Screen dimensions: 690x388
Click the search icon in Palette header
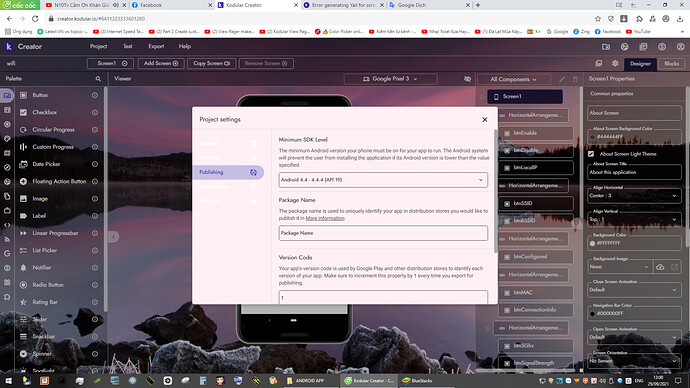click(98, 79)
